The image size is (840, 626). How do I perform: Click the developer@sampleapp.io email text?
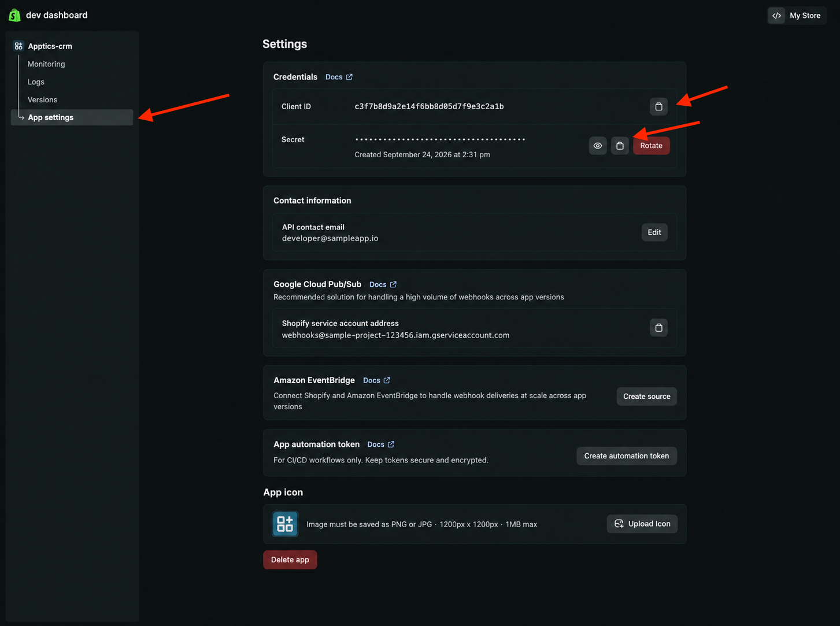[x=330, y=238]
